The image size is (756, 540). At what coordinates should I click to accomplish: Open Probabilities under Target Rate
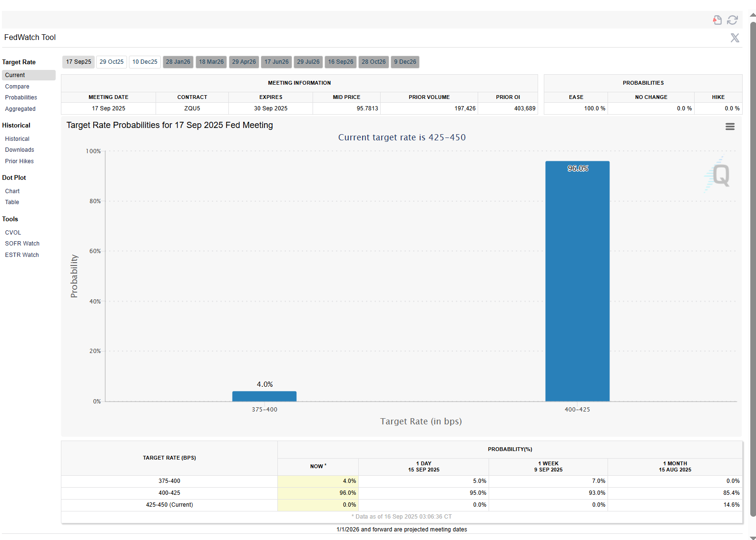(x=21, y=98)
